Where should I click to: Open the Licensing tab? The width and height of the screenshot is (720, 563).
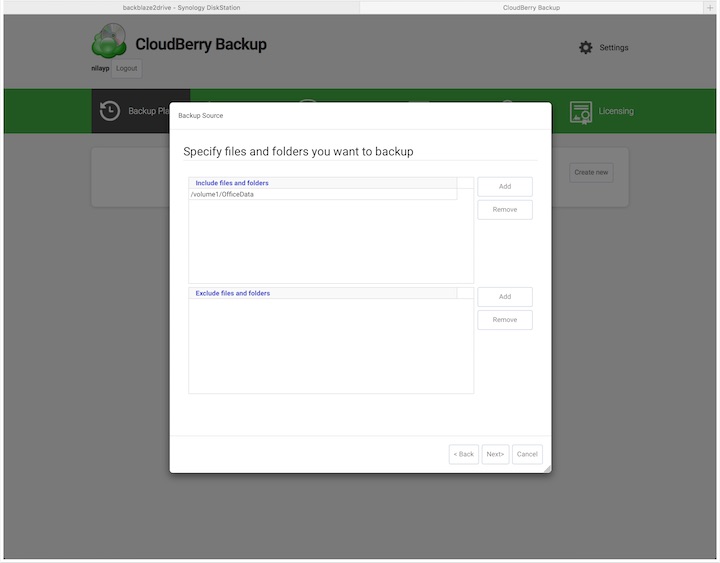click(x=602, y=112)
